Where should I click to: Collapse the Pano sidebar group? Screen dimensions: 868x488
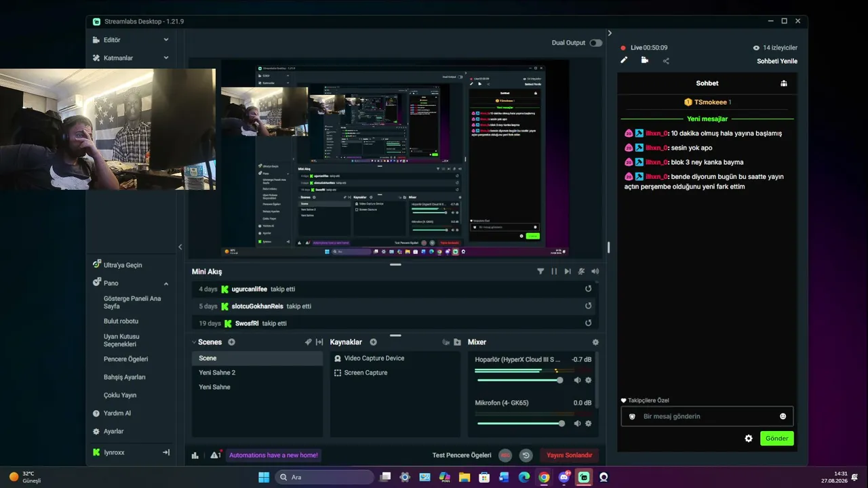(166, 283)
